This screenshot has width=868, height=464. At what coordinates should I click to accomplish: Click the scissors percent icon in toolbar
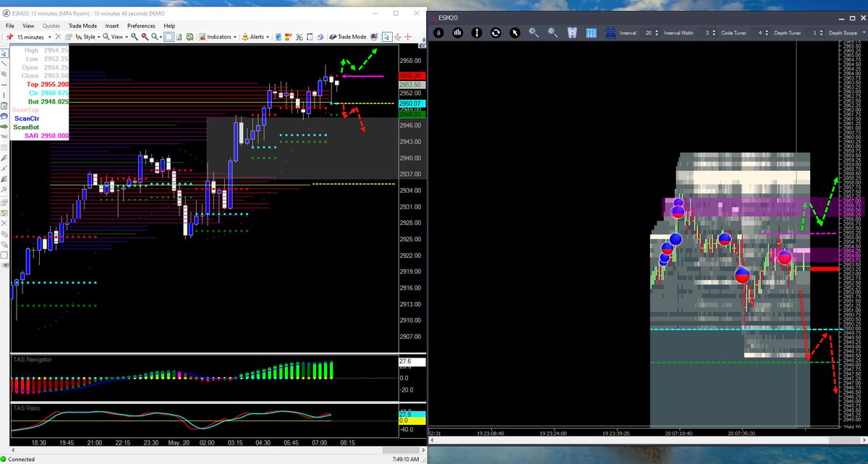point(299,36)
